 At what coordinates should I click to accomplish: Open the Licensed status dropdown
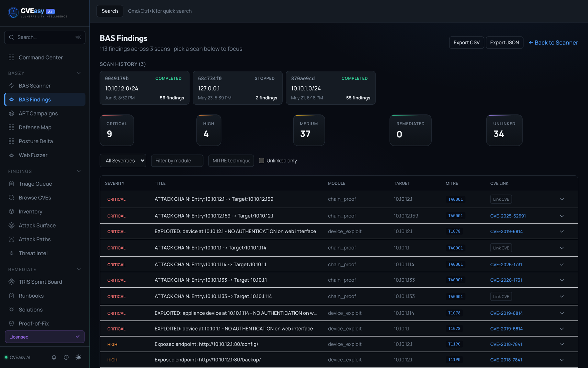point(45,337)
